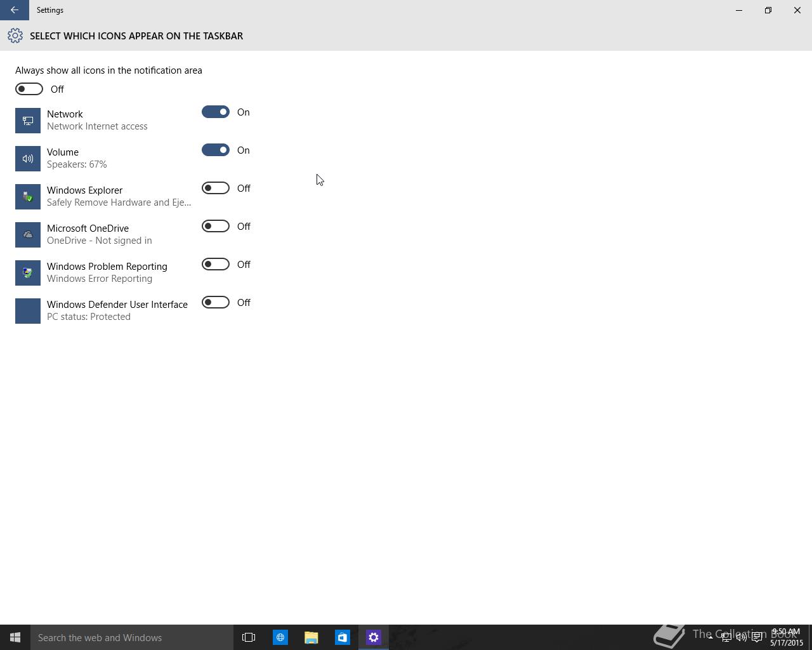Launch the browser globe icon on taskbar
812x650 pixels.
point(280,637)
